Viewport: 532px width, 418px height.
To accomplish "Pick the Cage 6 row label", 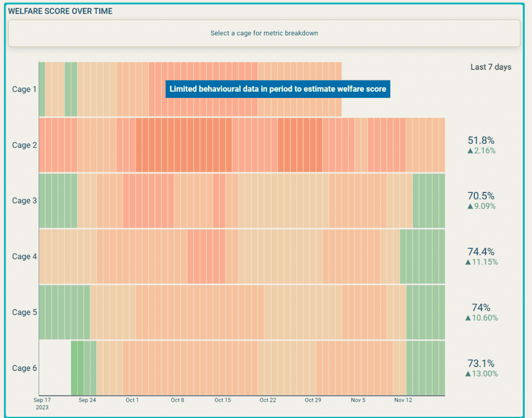I will 25,368.
